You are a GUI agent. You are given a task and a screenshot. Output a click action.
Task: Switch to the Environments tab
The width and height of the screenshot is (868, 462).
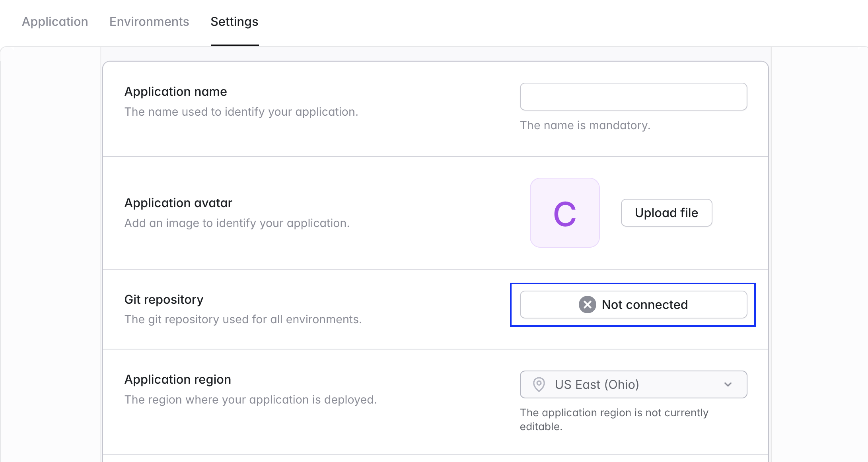coord(149,21)
